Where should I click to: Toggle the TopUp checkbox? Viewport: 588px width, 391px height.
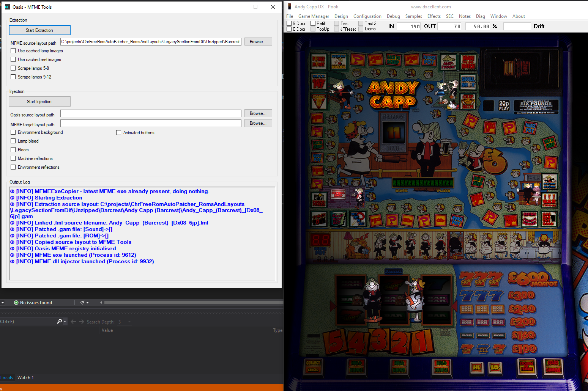313,29
